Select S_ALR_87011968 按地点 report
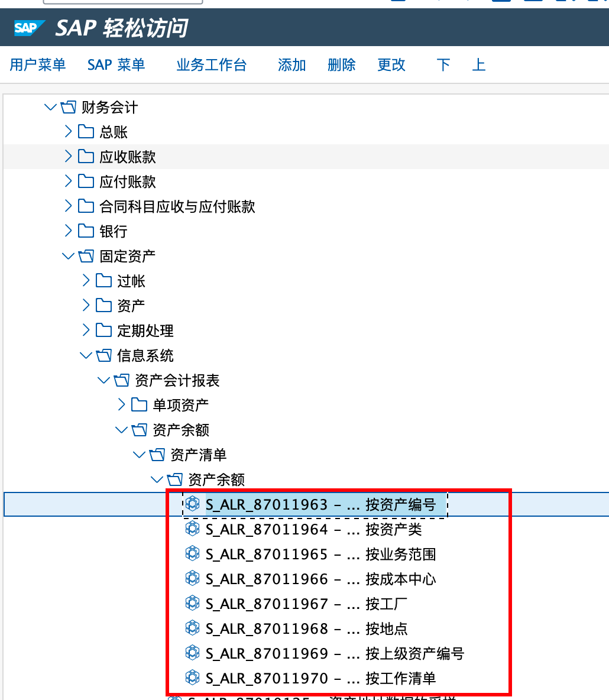 point(306,628)
